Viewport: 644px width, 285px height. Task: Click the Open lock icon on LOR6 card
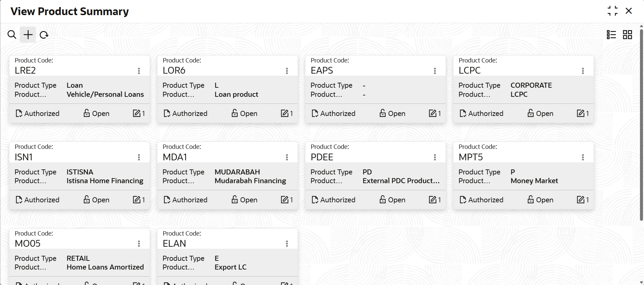coord(235,113)
